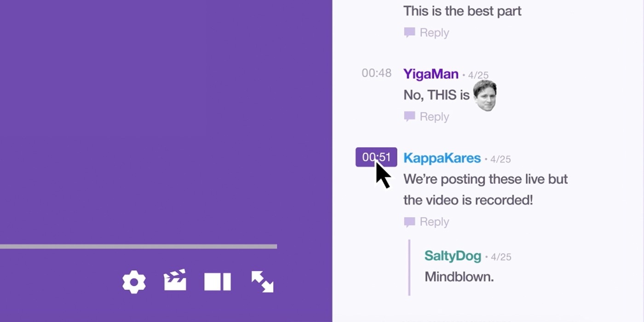644x322 pixels.
Task: Click the speech bubble icon under KappaKares' message
Action: click(x=409, y=222)
